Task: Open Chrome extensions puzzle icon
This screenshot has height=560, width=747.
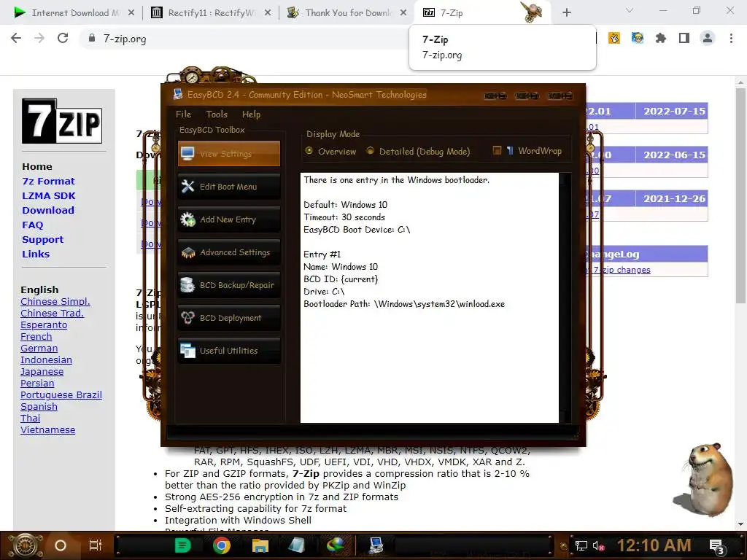Action: [x=661, y=38]
